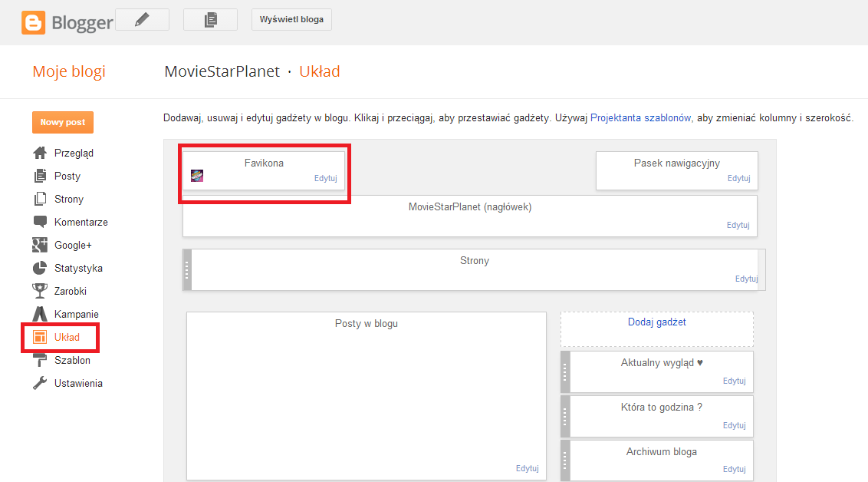Viewport: 868px width, 482px height.
Task: Click the Google+ icon in sidebar
Action: pyautogui.click(x=40, y=245)
